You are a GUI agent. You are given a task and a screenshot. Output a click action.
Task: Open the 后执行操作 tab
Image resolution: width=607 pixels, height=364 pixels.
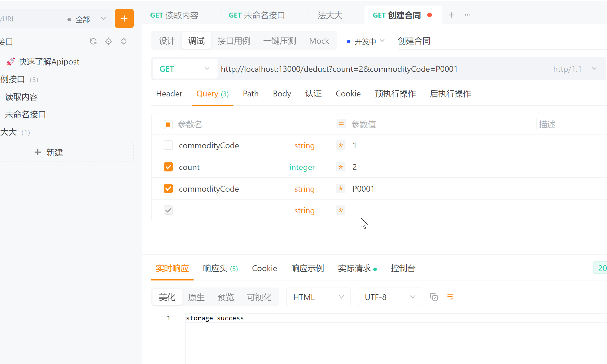450,94
